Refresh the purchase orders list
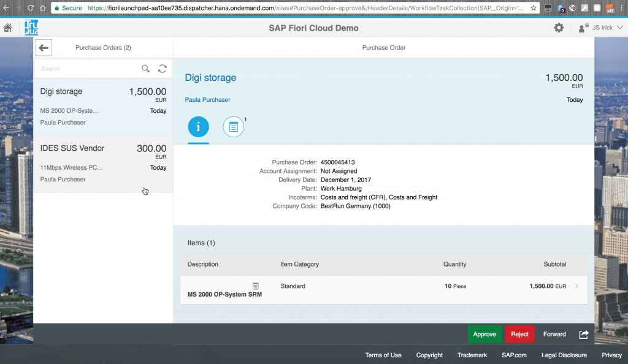628x364 pixels. tap(162, 69)
